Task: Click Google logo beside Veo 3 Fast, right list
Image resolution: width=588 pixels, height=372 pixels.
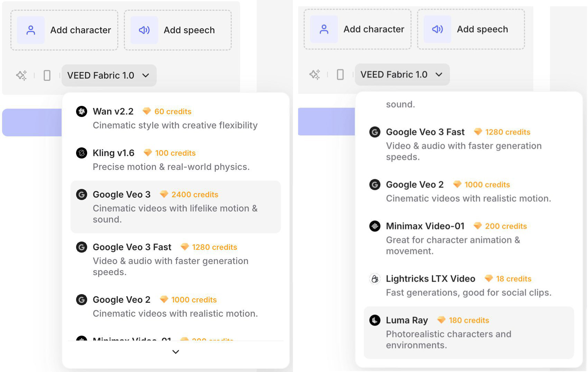Action: point(375,132)
